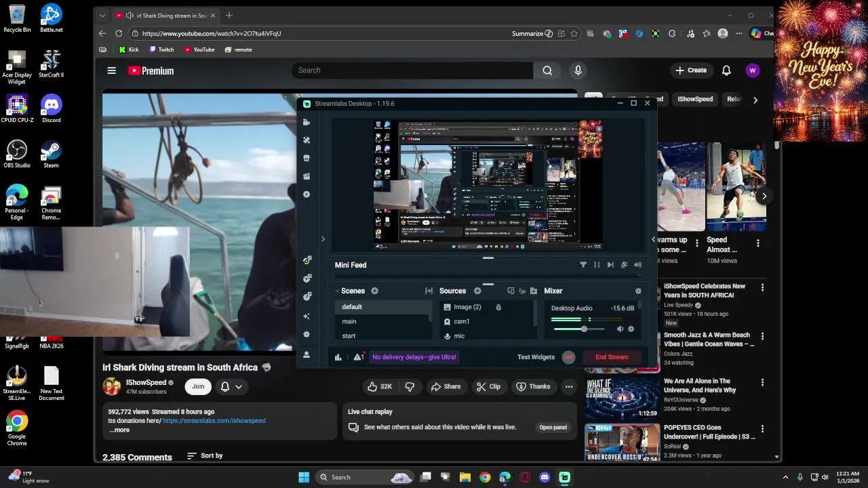Select the IShowSpeed filter chip
Viewport: 868px width, 488px height.
tap(695, 99)
